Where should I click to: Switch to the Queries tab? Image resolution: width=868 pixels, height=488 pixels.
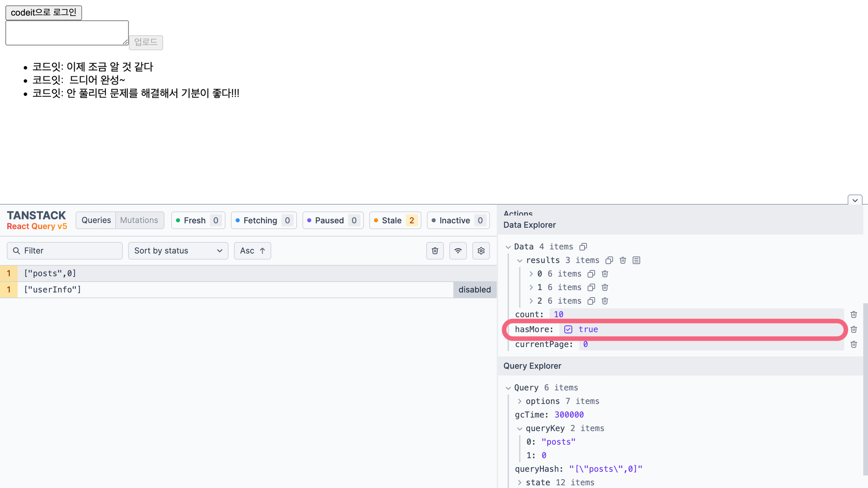(96, 220)
